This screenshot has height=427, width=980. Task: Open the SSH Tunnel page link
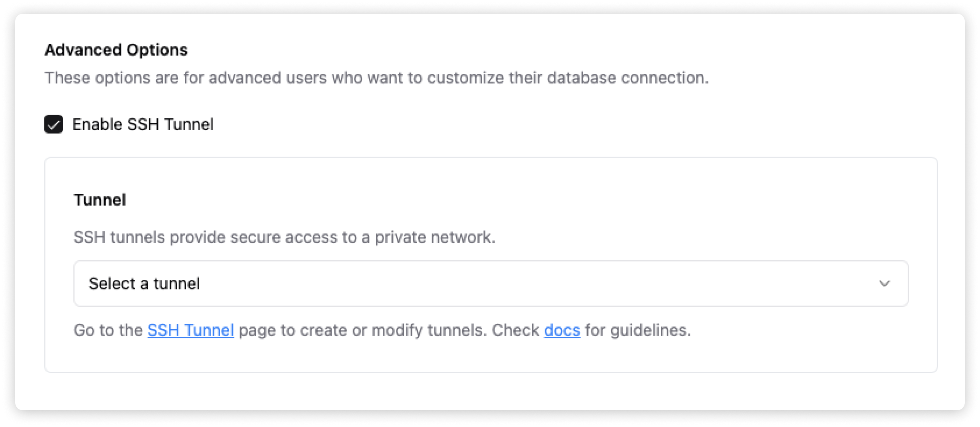click(x=190, y=330)
